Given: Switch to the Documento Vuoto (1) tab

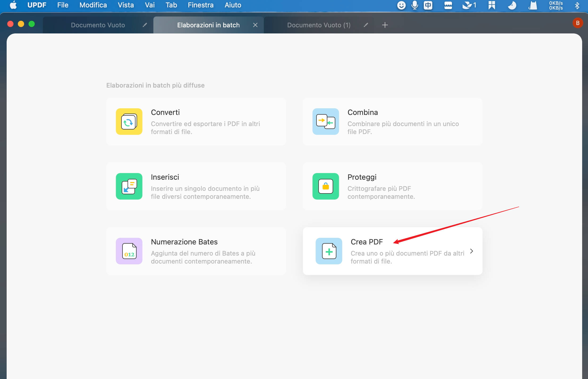Looking at the screenshot, I should [319, 25].
